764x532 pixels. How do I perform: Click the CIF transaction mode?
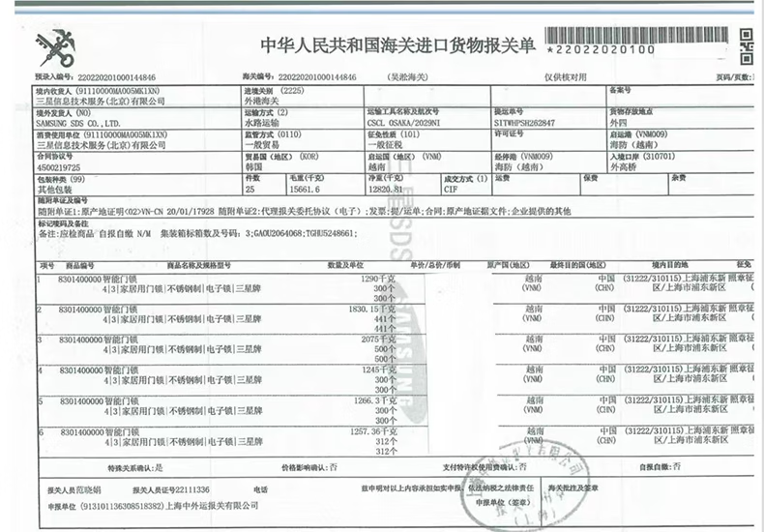tap(451, 190)
